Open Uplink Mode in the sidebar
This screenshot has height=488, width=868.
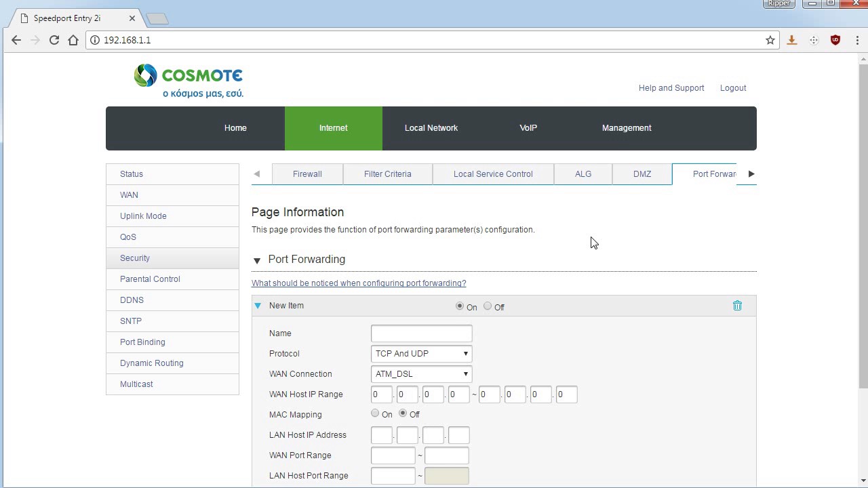pyautogui.click(x=172, y=216)
